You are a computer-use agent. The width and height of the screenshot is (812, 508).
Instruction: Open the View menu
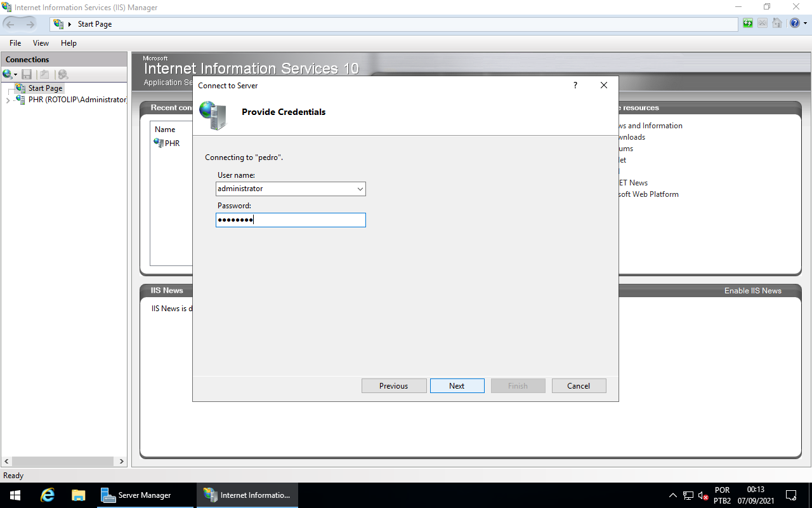(x=41, y=43)
